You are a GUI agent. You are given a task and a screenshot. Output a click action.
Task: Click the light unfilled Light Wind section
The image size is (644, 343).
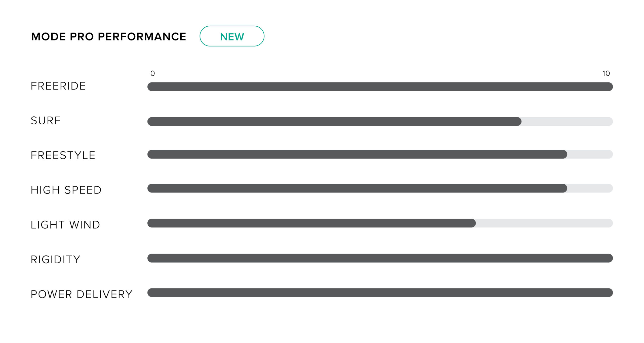click(544, 223)
